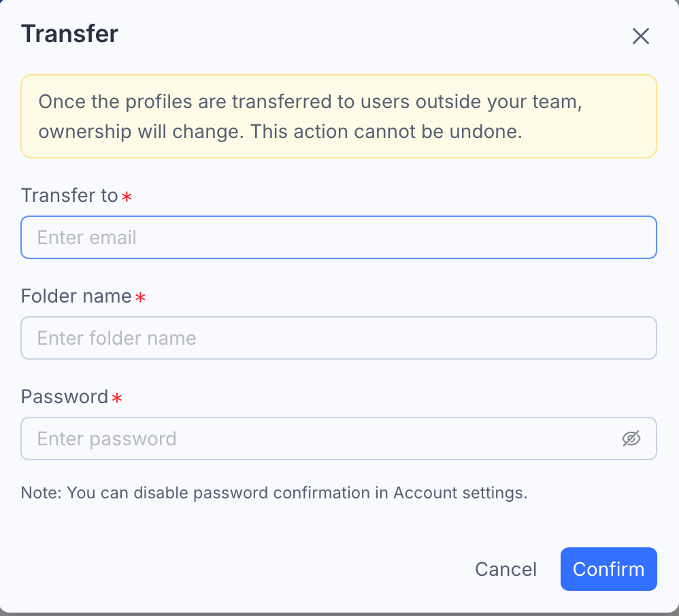This screenshot has width=679, height=616.
Task: Click the 'Folder name' field label
Action: pos(76,296)
